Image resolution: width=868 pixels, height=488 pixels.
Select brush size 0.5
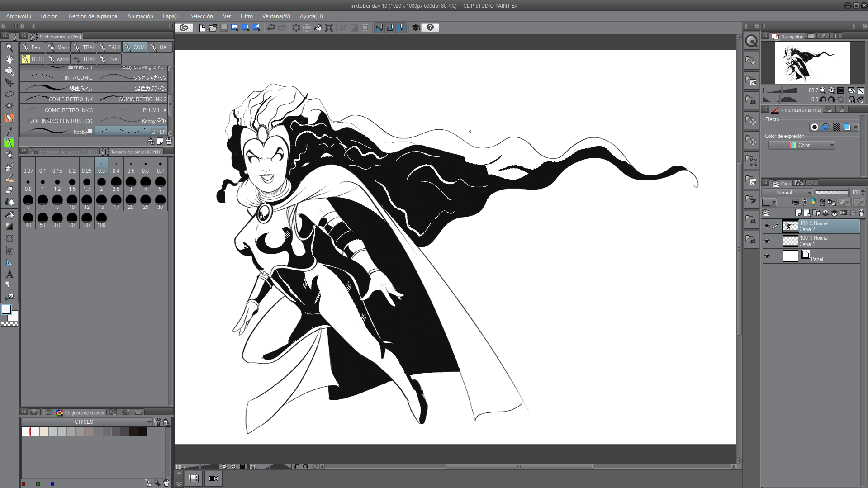click(131, 166)
